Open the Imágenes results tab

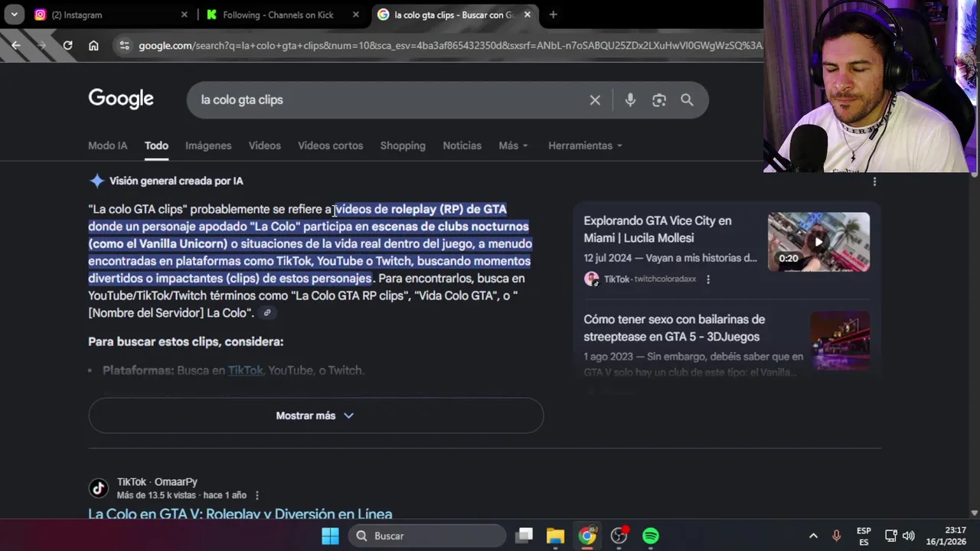(x=208, y=145)
